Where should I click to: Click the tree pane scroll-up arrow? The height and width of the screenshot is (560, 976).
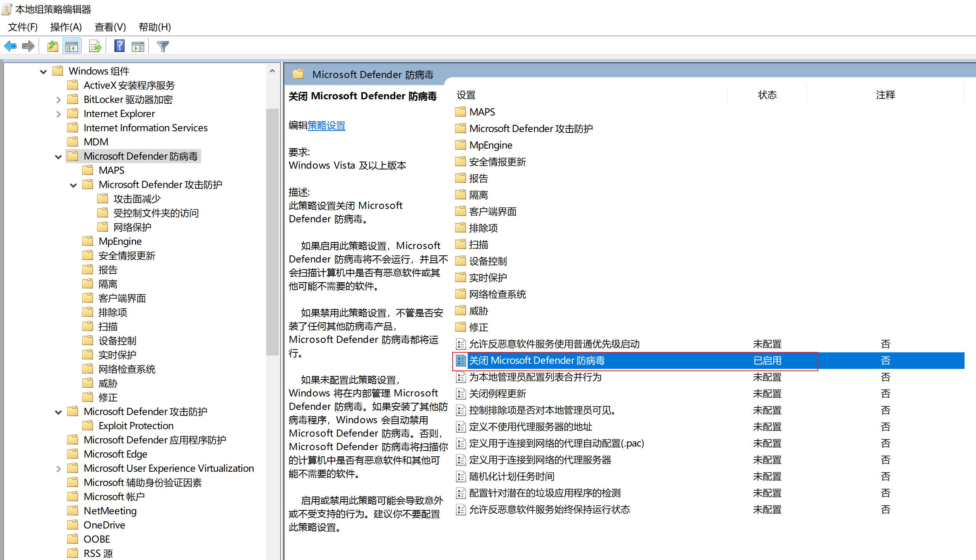coord(272,71)
